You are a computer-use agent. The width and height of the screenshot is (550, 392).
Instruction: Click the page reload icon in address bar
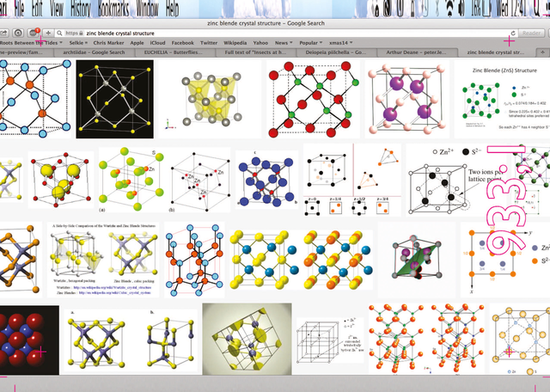[513, 31]
